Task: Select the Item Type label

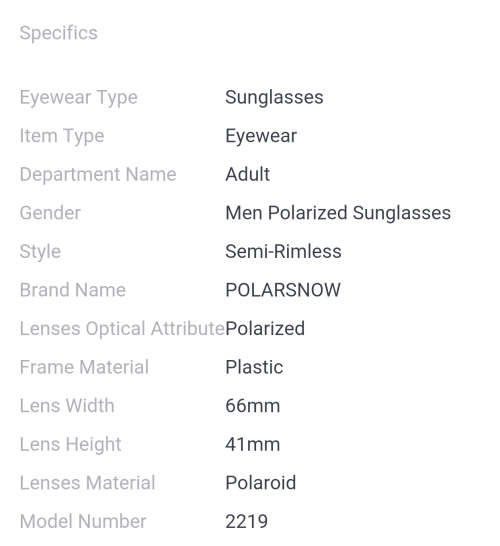Action: click(x=62, y=136)
